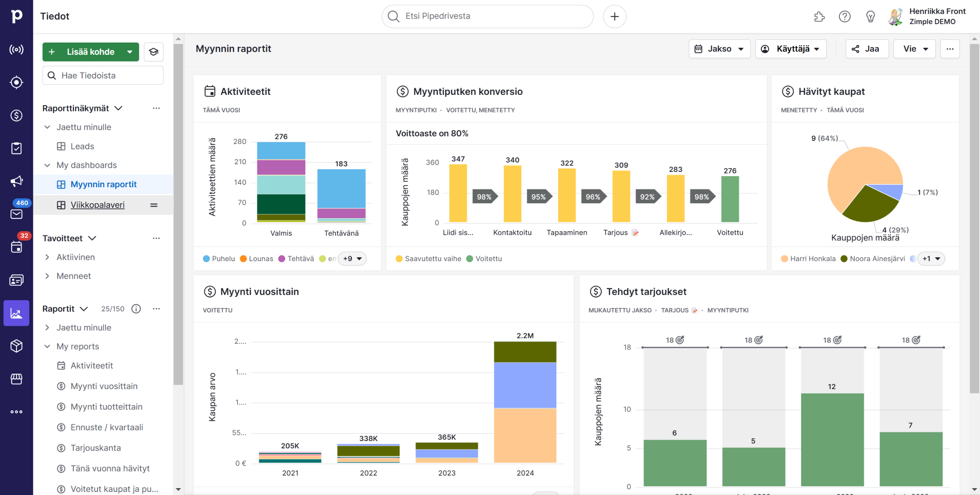Open the Jakso period dropdown
Viewport: 980px width, 495px height.
click(719, 49)
